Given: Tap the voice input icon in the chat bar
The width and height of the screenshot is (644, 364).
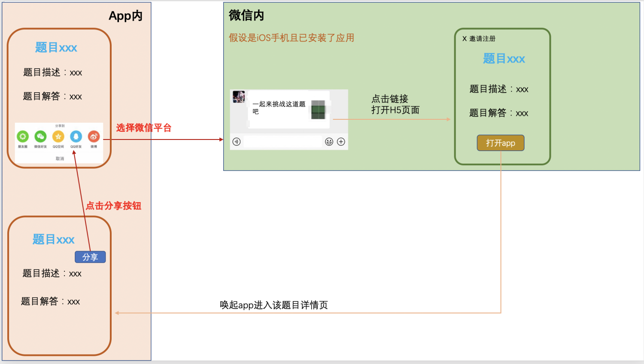Looking at the screenshot, I should (x=237, y=142).
